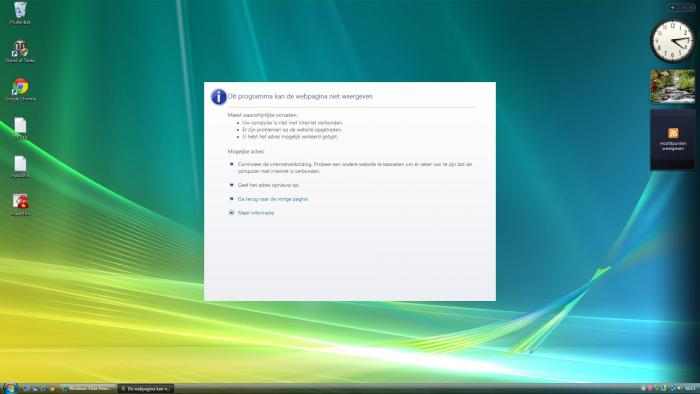700x394 pixels.
Task: Click the volume speaker icon in system tray
Action: [x=679, y=388]
